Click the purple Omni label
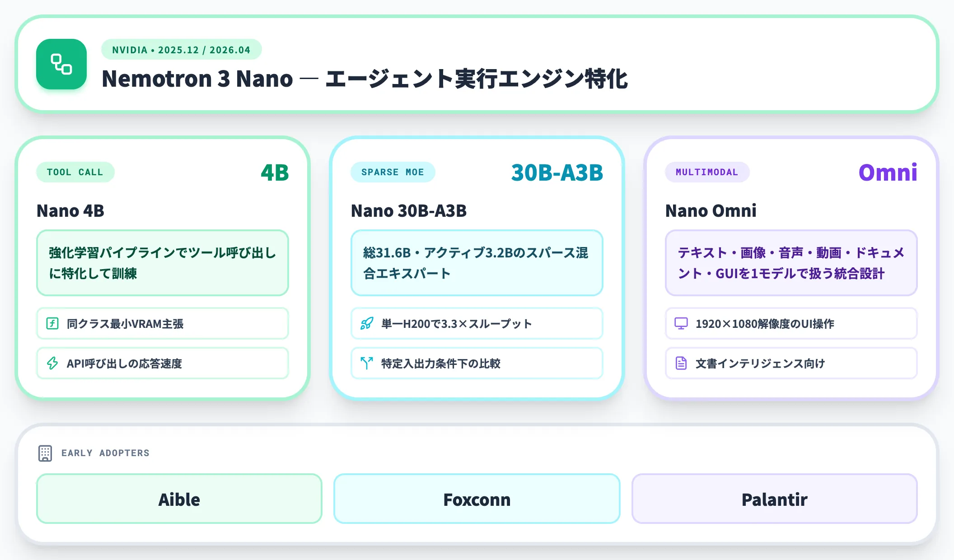The image size is (954, 560). pyautogui.click(x=888, y=173)
